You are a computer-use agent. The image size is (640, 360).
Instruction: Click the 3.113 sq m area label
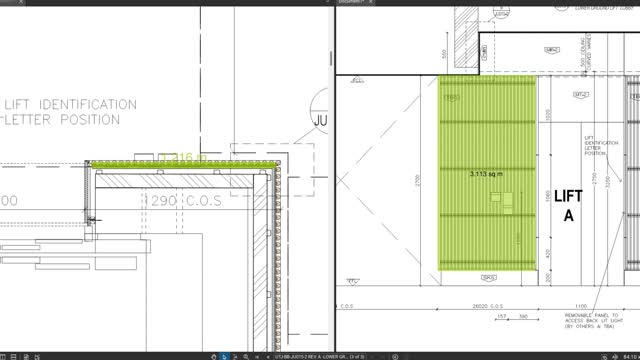(486, 174)
